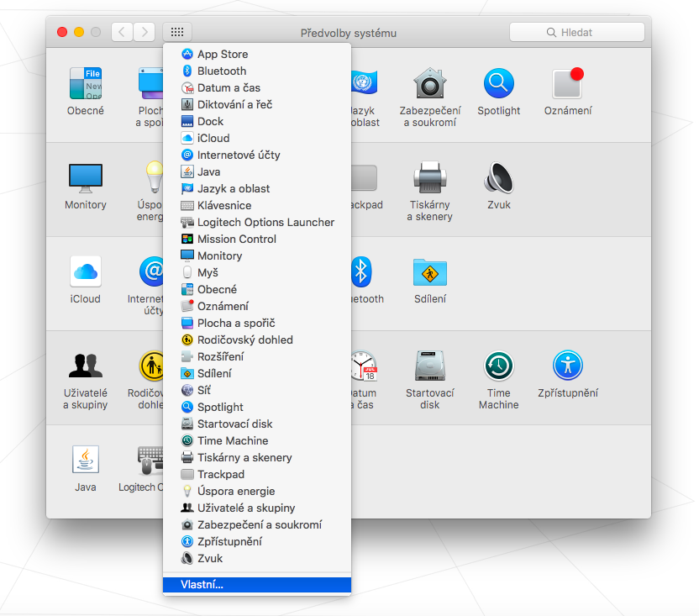The height and width of the screenshot is (616, 699).
Task: Open Sdílení folder icon in grid
Action: [430, 272]
